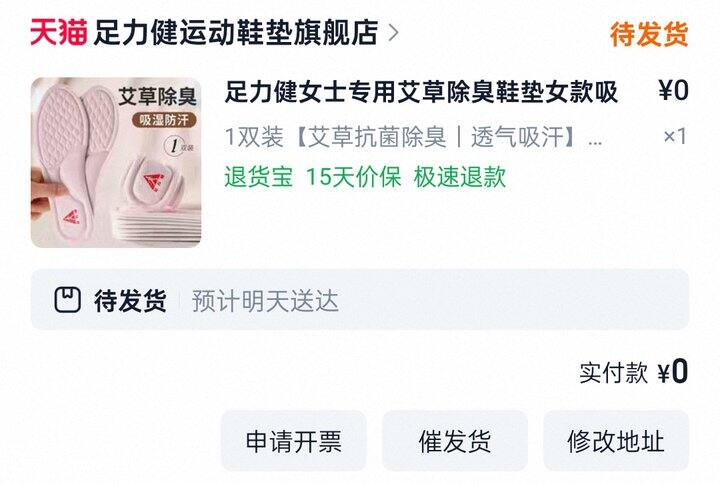This screenshot has width=720, height=484.
Task: Click the 修改地址 change address button
Action: click(616, 441)
